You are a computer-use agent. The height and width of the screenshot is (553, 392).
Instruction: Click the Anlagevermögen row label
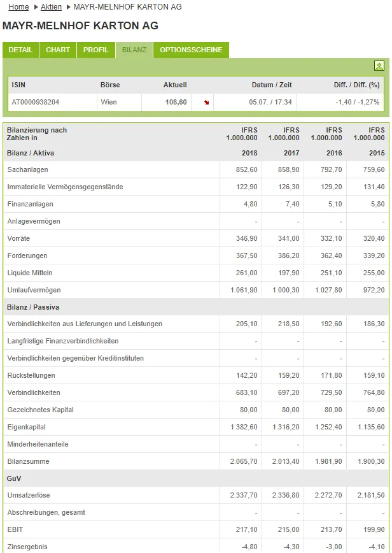pyautogui.click(x=34, y=222)
